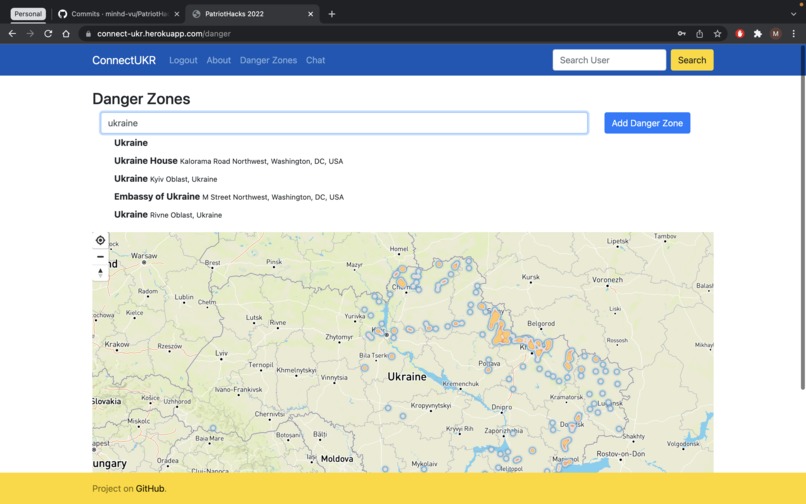Click the saved passwords key icon
Screen dimensions: 806x504
682,34
